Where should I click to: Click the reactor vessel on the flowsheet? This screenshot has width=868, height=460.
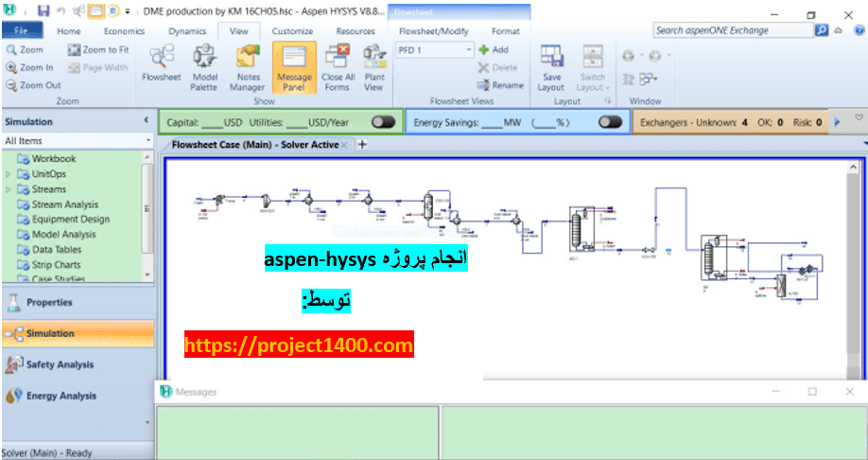click(x=427, y=205)
